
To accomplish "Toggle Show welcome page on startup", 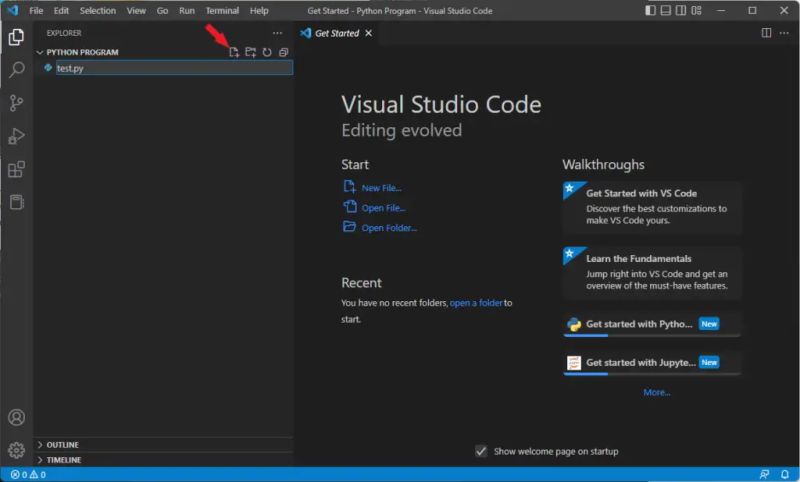I will [x=481, y=451].
